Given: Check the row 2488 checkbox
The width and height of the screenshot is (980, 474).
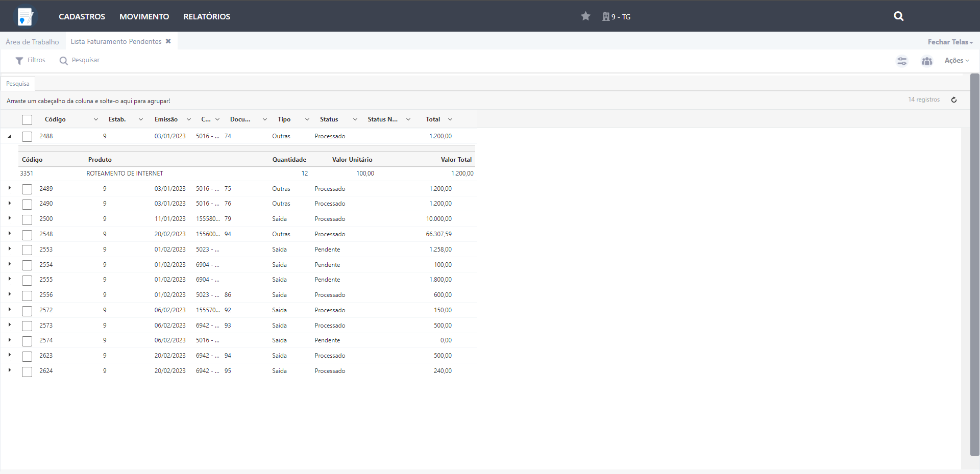Looking at the screenshot, I should pyautogui.click(x=27, y=136).
